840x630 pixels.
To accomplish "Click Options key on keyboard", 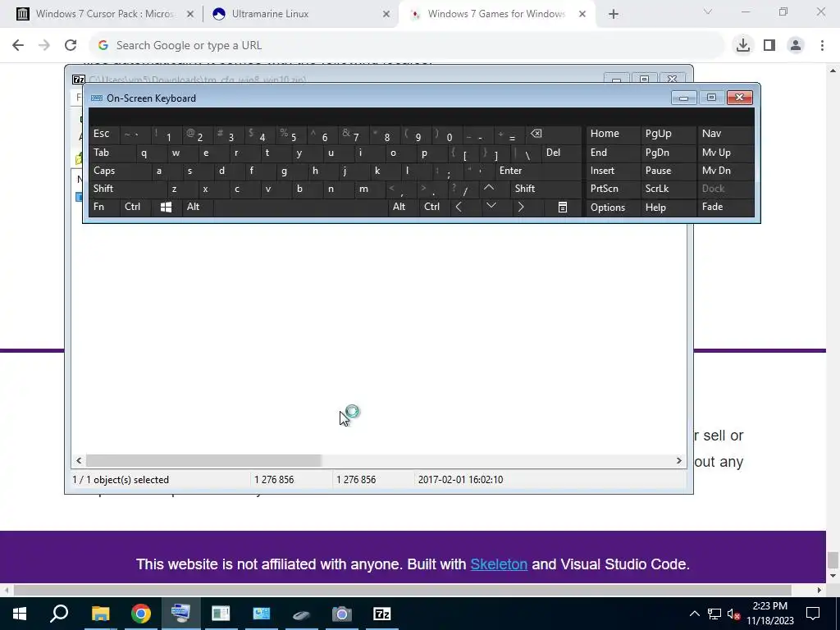I will 613,207.
